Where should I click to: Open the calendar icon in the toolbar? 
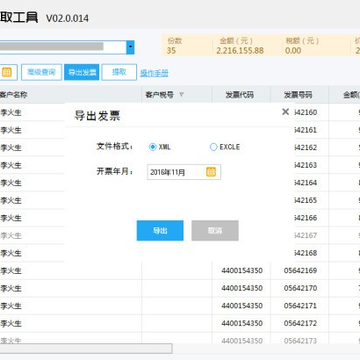coord(7,72)
